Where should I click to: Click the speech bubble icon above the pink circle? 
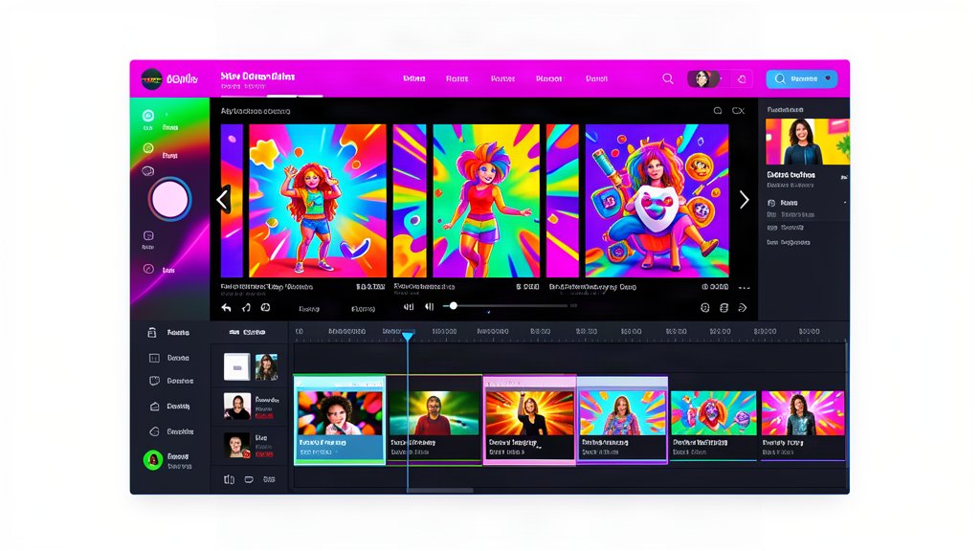[x=148, y=171]
